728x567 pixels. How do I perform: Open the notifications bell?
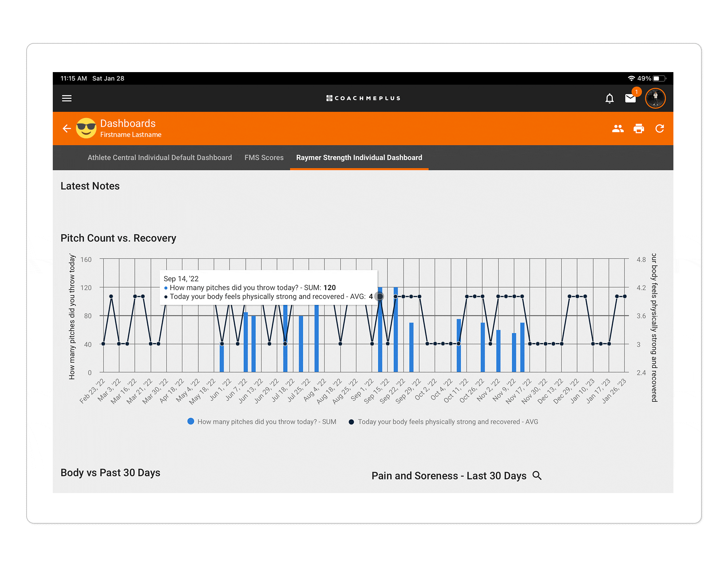[610, 98]
